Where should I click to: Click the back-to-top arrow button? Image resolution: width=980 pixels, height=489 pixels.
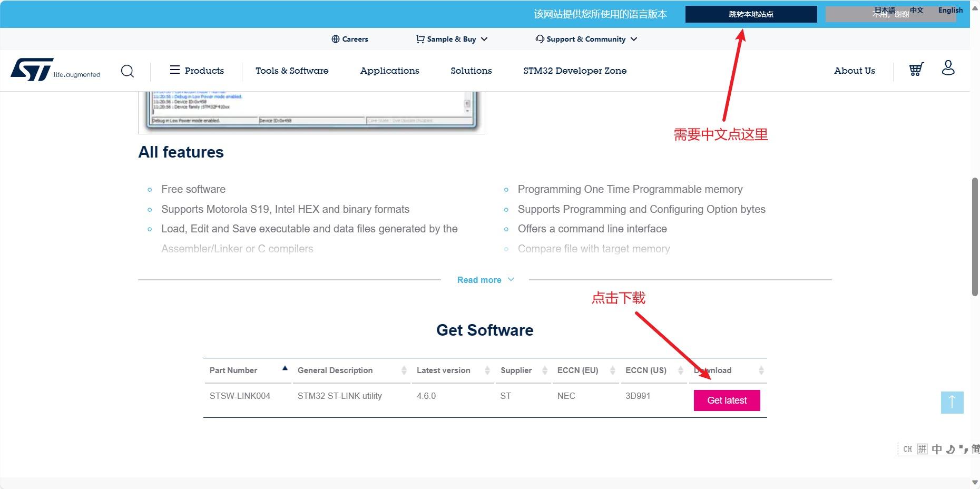pos(952,403)
